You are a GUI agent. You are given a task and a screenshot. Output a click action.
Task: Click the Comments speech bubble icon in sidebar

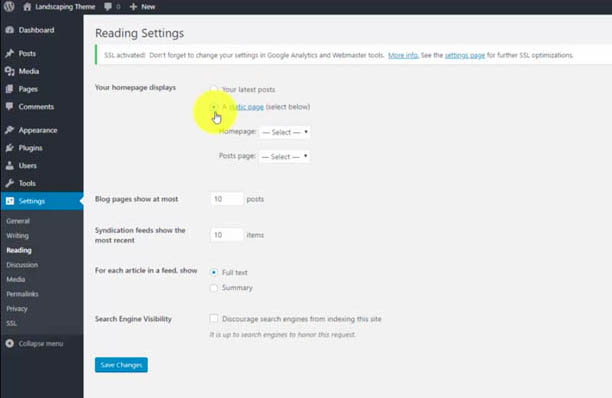(x=10, y=107)
